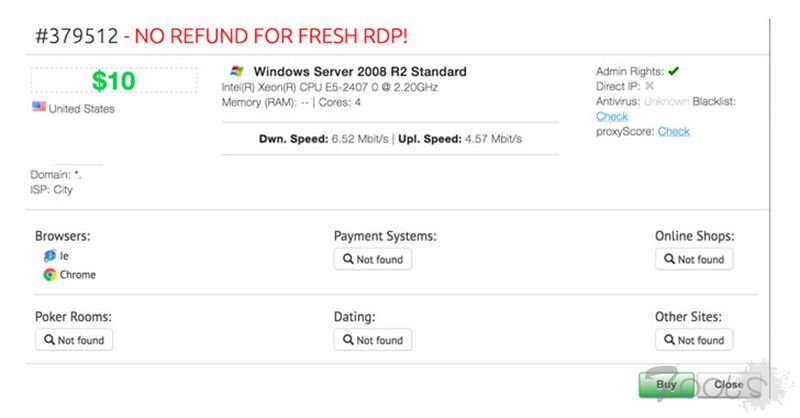Click the Internet Explorer browser icon
This screenshot has height=418, width=800.
49,256
